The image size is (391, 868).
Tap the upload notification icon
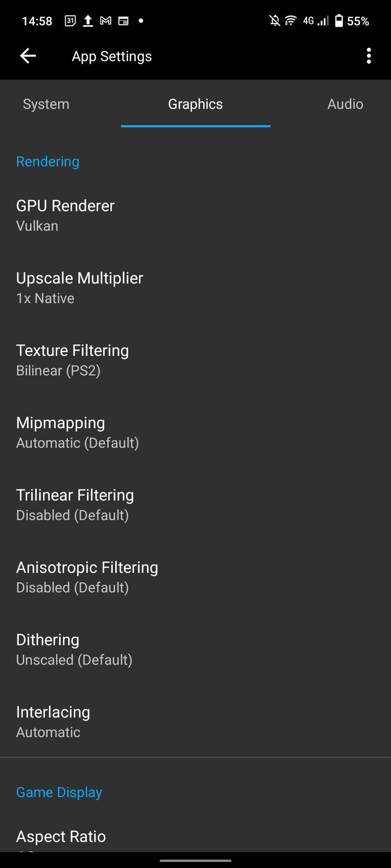88,21
